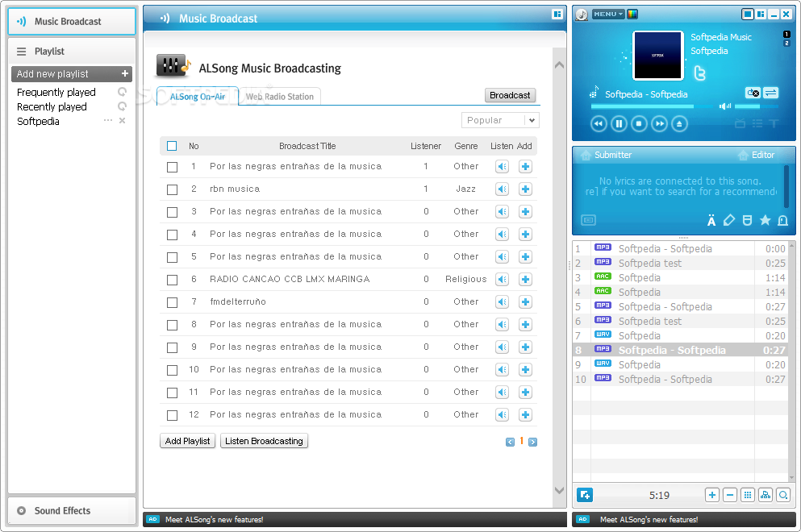Open the Twitter share icon
This screenshot has height=532, width=801.
coord(699,73)
